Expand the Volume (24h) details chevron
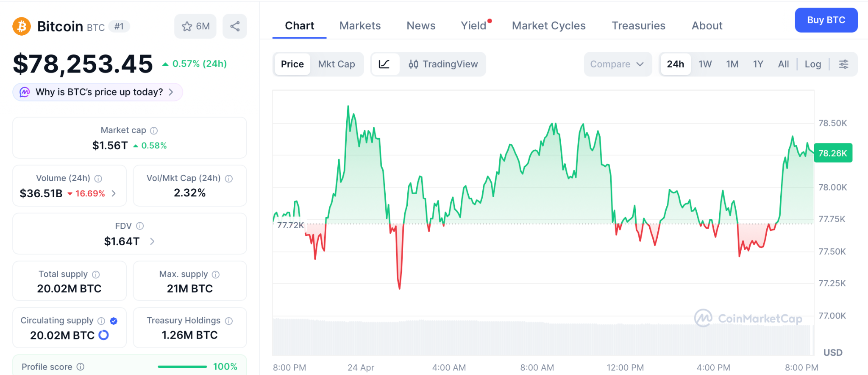The width and height of the screenshot is (868, 375). (x=114, y=193)
